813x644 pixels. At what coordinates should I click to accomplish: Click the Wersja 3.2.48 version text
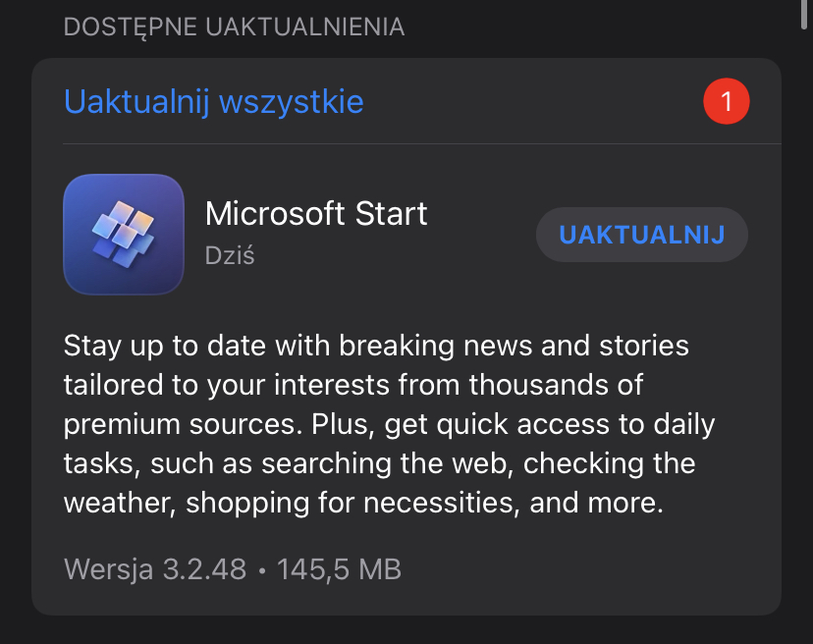click(x=155, y=569)
